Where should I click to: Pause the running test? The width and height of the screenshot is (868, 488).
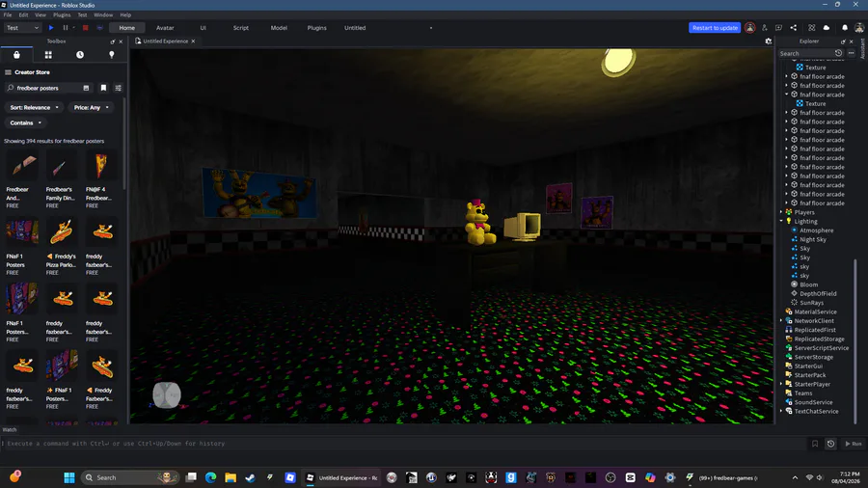pyautogui.click(x=66, y=28)
